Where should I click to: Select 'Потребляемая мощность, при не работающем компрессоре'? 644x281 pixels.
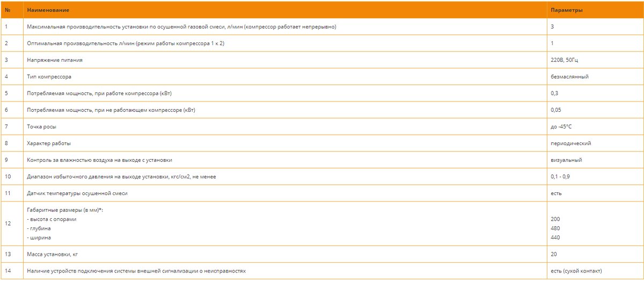(111, 110)
